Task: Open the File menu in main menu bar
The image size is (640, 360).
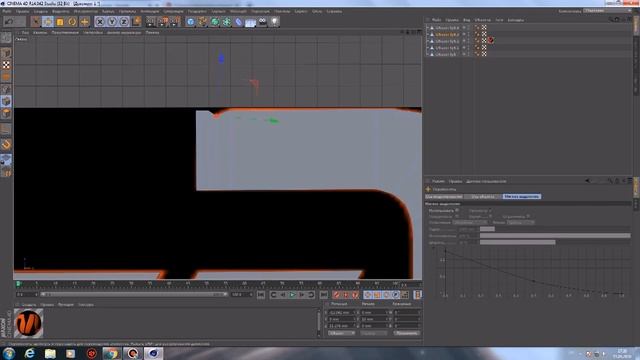Action: click(x=7, y=11)
